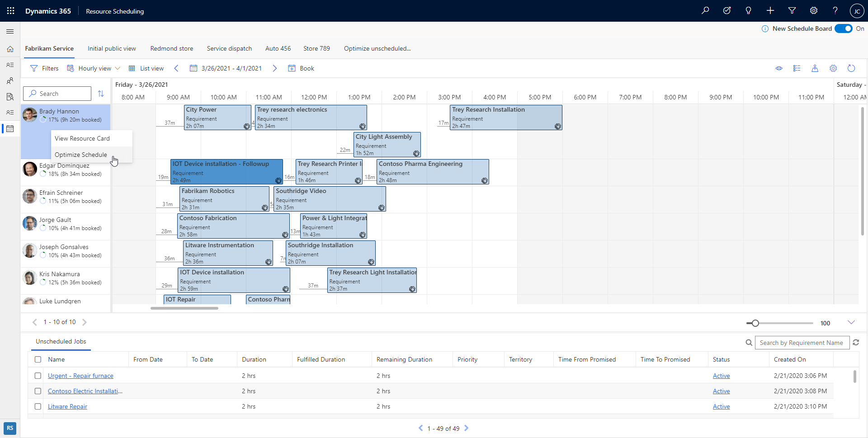
Task: Go to Home in left sidebar
Action: pyautogui.click(x=10, y=49)
